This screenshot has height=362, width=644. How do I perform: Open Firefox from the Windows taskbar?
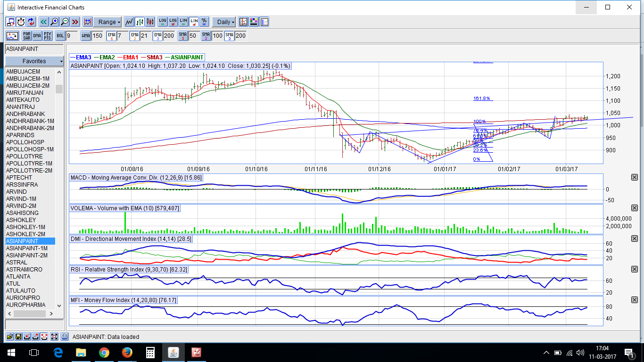point(127,353)
